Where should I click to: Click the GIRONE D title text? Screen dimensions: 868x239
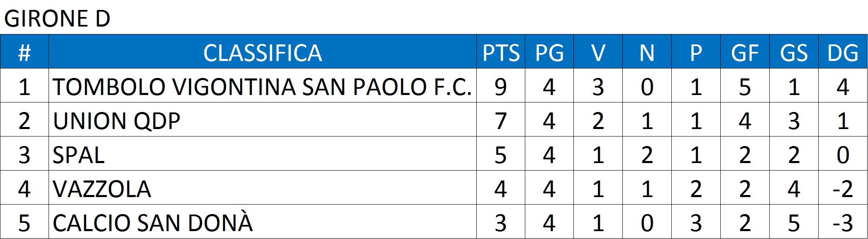57,18
